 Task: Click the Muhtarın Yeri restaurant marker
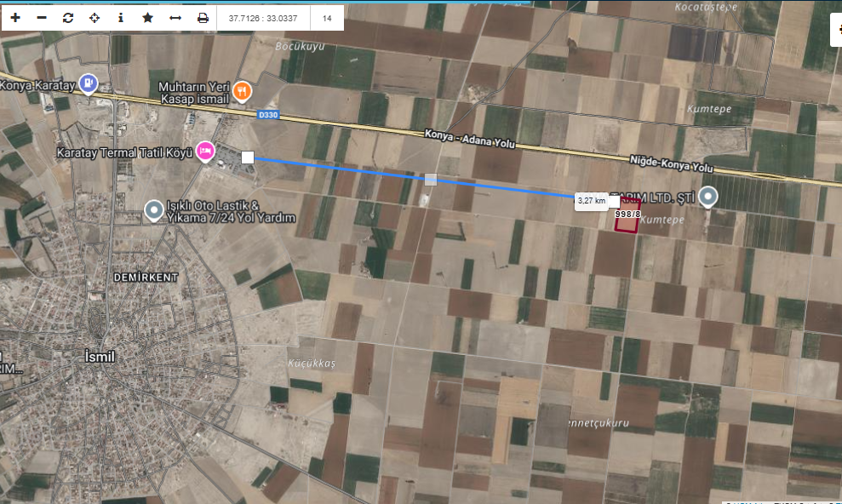click(x=242, y=90)
